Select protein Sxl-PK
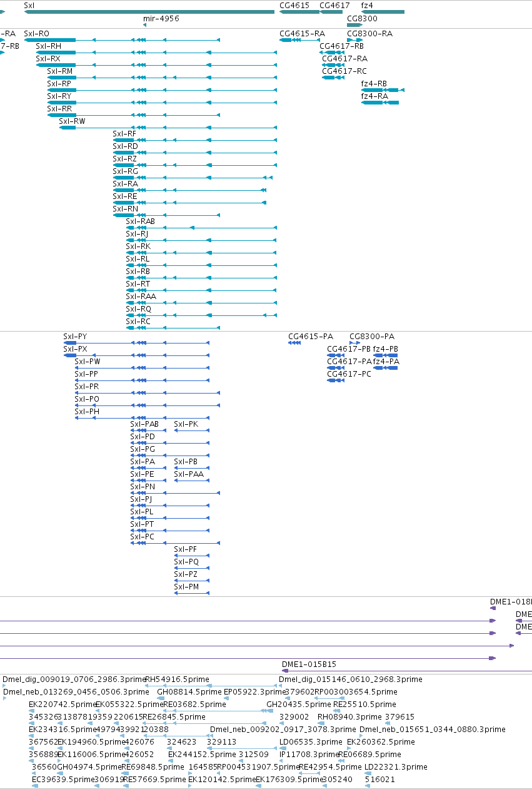The width and height of the screenshot is (532, 789). pos(186,424)
